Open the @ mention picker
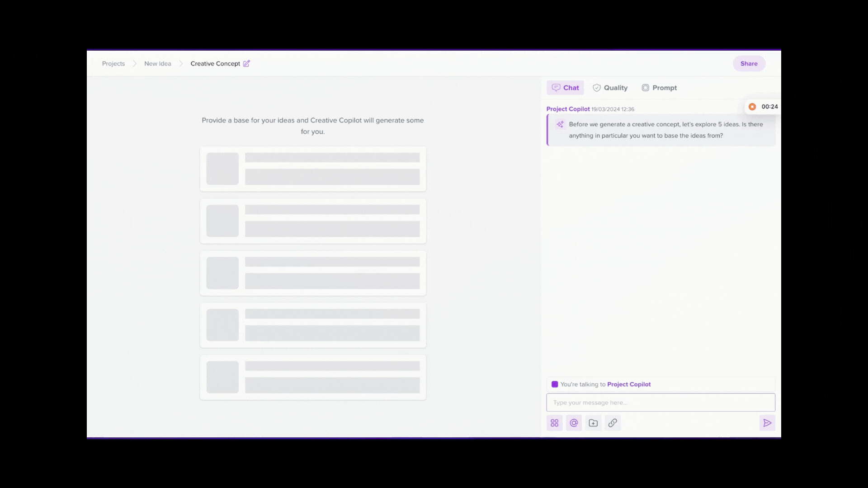The image size is (868, 488). click(x=574, y=422)
